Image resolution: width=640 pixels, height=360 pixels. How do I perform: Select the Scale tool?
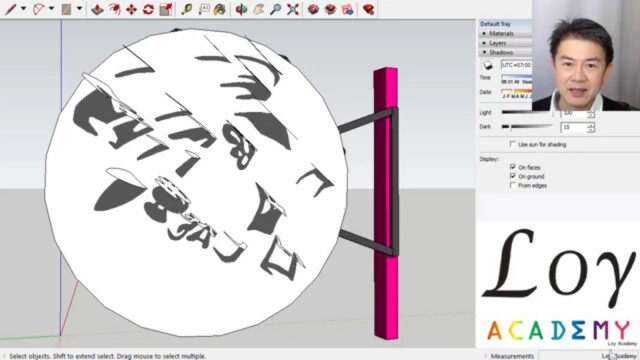[166, 9]
